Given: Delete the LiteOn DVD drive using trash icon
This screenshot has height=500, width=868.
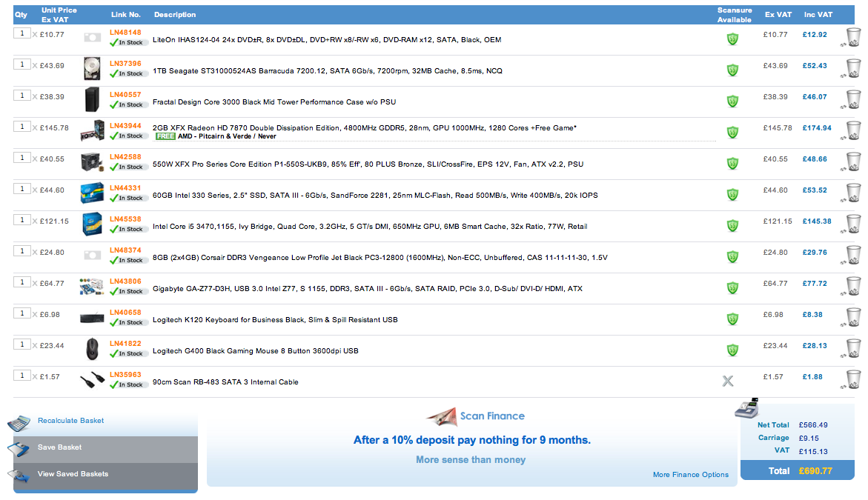Looking at the screenshot, I should coord(853,38).
